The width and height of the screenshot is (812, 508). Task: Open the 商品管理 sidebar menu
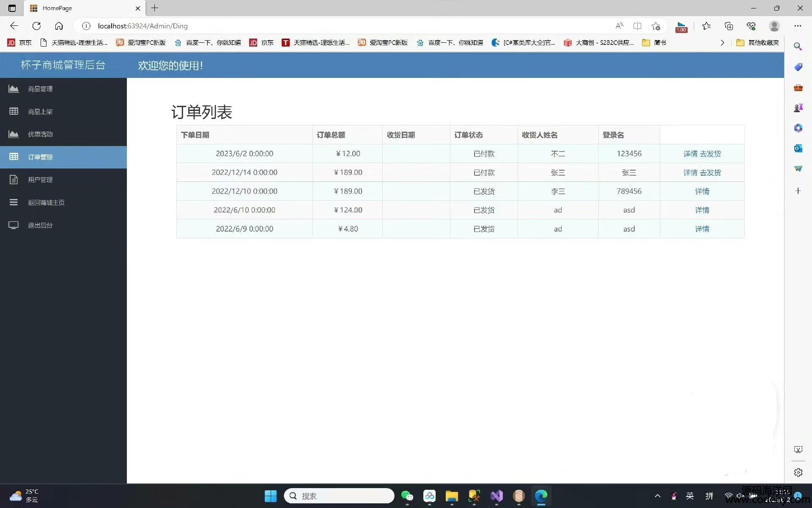[x=63, y=89]
